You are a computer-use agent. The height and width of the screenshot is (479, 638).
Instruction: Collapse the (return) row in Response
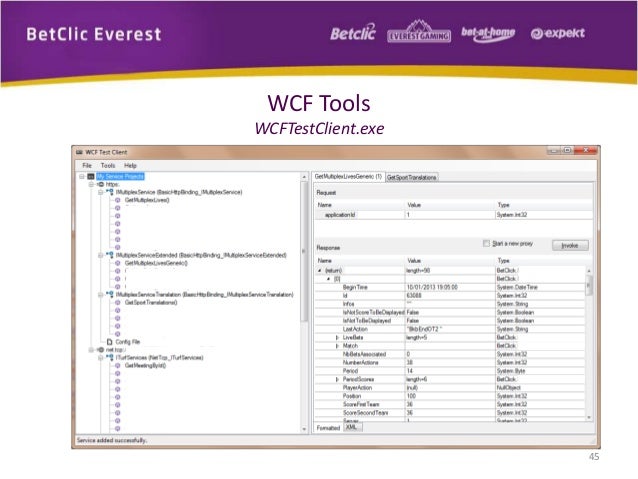click(320, 271)
